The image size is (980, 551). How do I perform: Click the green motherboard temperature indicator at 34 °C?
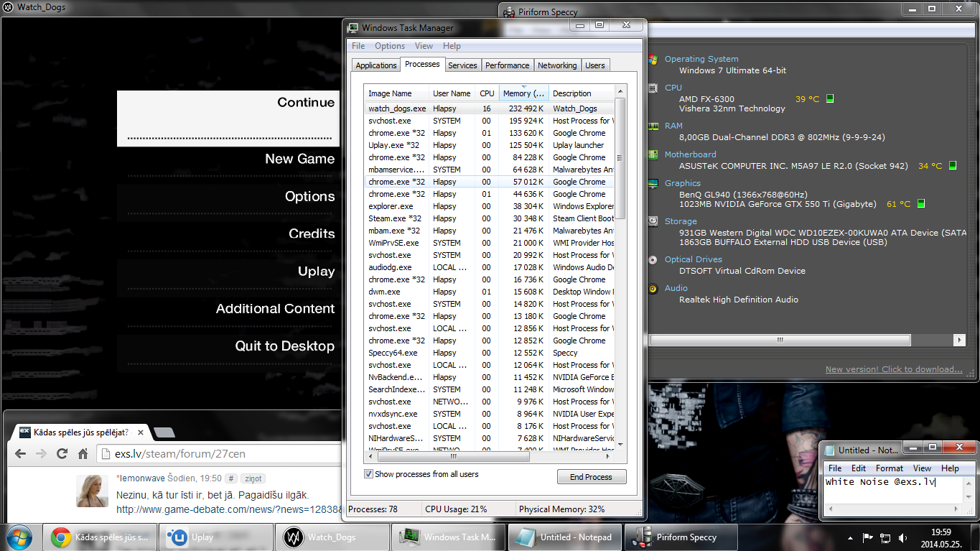(953, 166)
